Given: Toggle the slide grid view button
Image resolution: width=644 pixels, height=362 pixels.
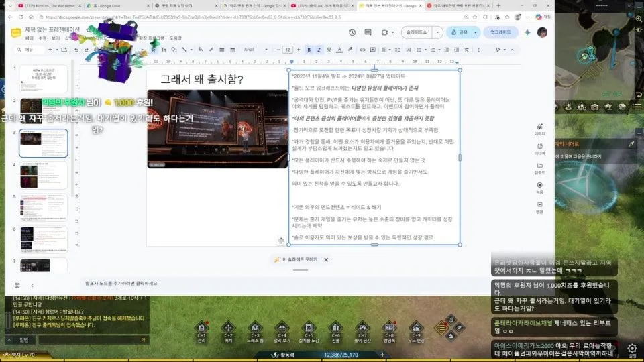Looking at the screenshot, I should coord(17,285).
